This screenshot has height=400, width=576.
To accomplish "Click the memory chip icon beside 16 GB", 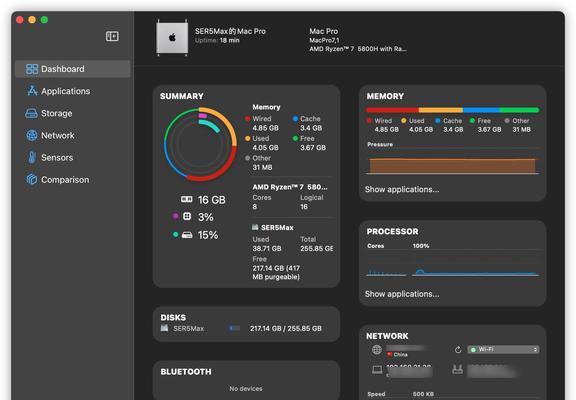I will point(187,199).
